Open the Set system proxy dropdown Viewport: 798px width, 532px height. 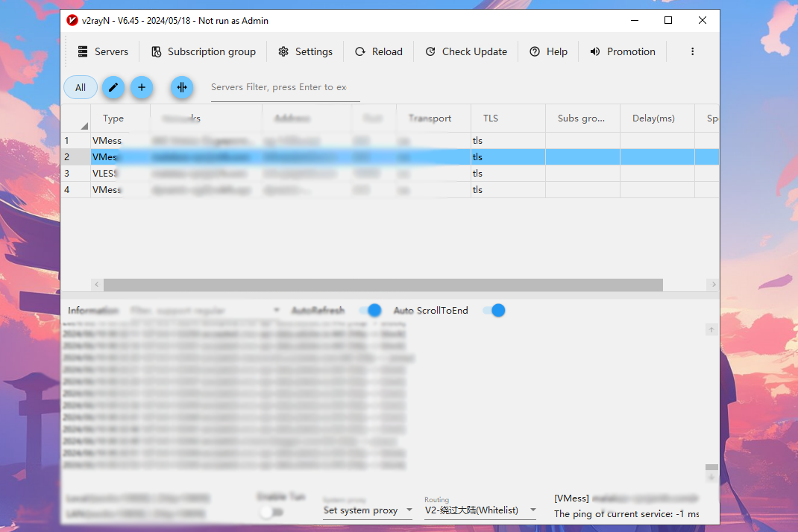tap(368, 510)
